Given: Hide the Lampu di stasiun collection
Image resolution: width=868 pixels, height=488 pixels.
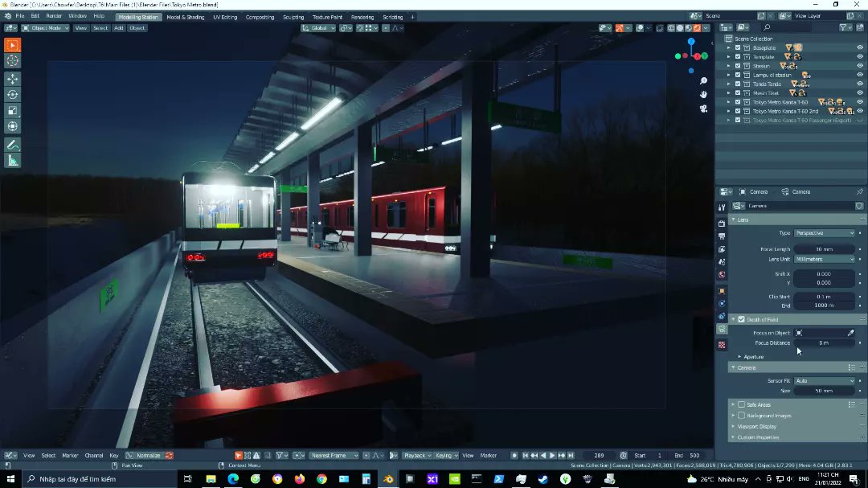Looking at the screenshot, I should pyautogui.click(x=860, y=75).
